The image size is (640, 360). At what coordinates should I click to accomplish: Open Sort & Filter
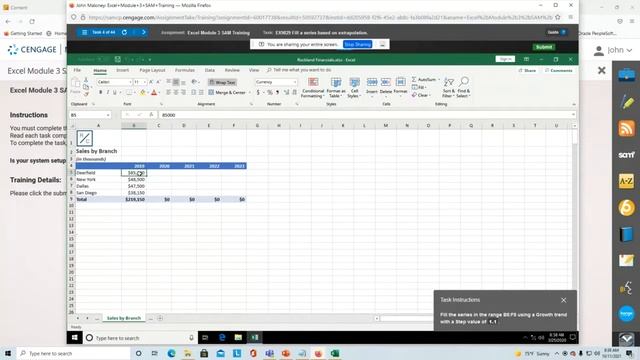(448, 87)
